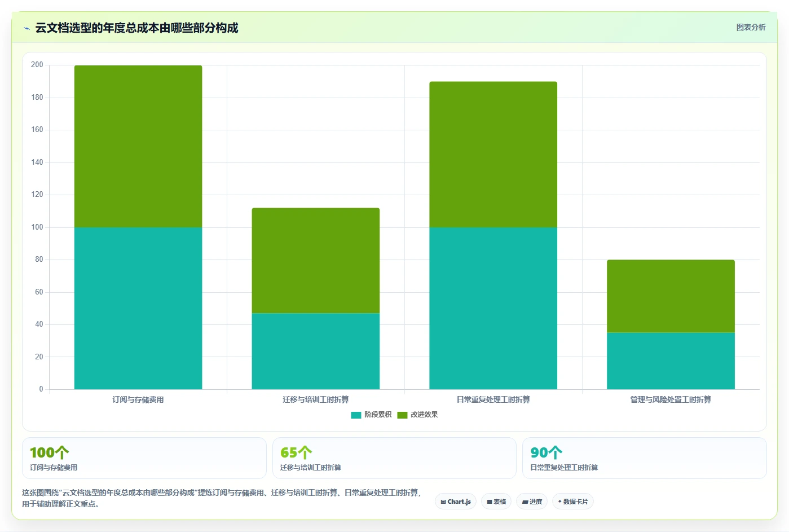The width and height of the screenshot is (789, 532).
Task: Click the description paragraph starting 这张图围绕
Action: coord(222,498)
